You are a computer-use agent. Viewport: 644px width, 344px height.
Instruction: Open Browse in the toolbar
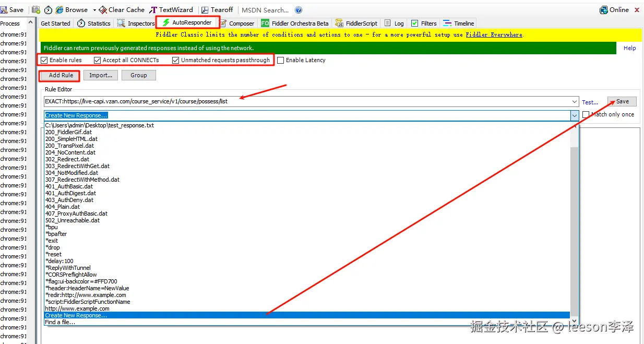tap(72, 9)
